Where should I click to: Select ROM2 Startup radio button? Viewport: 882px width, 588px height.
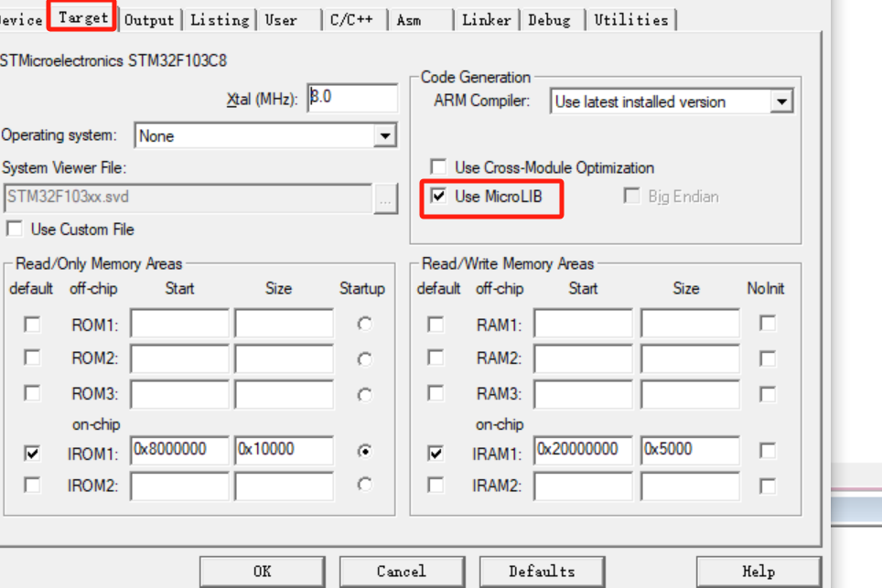[364, 358]
